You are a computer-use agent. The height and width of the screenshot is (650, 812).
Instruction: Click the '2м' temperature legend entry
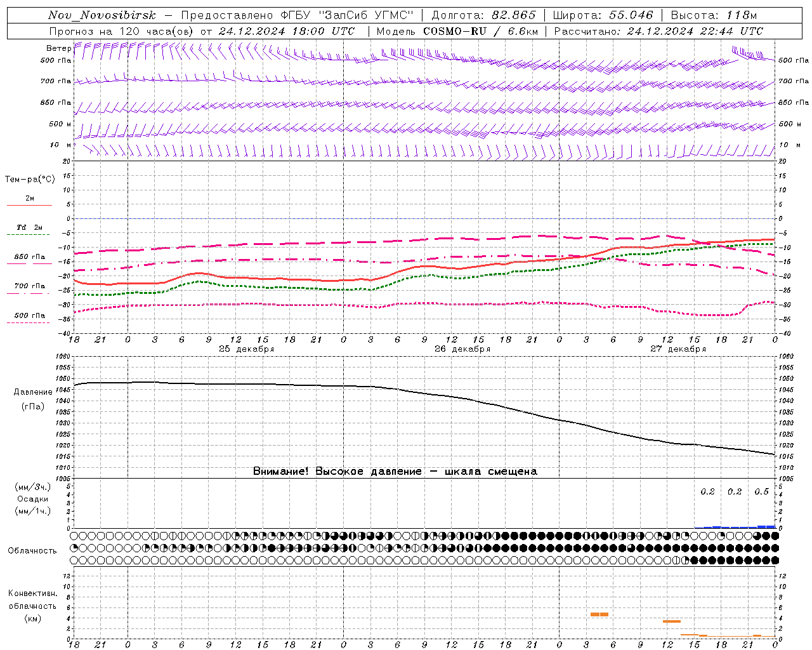coord(30,198)
